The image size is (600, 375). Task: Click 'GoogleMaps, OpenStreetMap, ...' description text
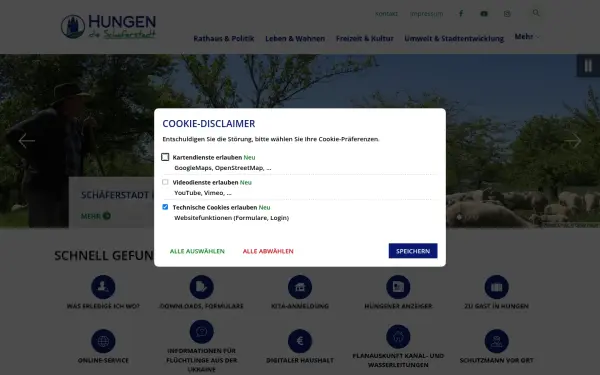pos(223,168)
